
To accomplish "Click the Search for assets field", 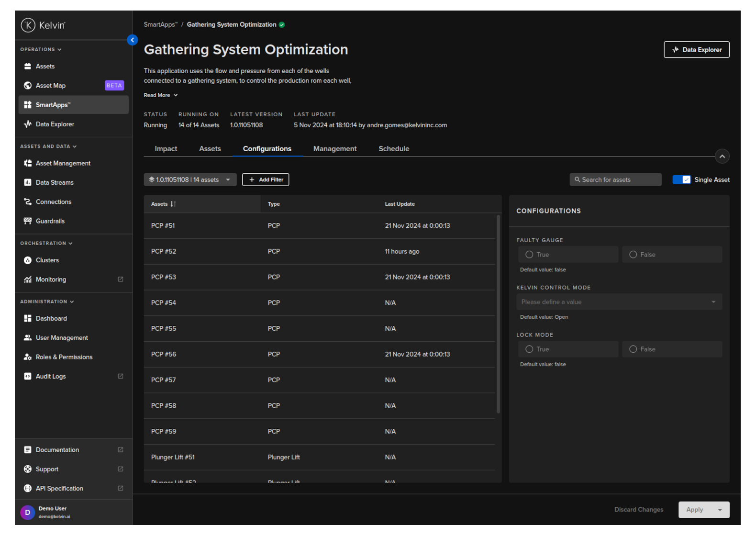I will point(615,180).
